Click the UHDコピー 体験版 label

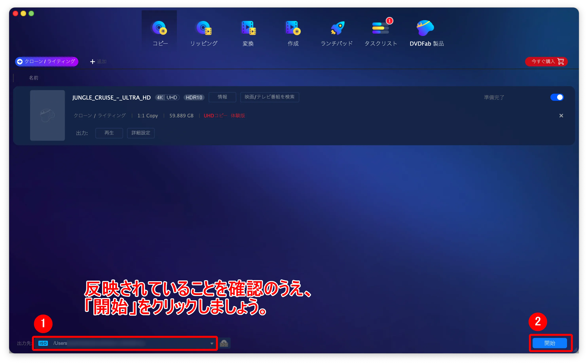coord(224,116)
